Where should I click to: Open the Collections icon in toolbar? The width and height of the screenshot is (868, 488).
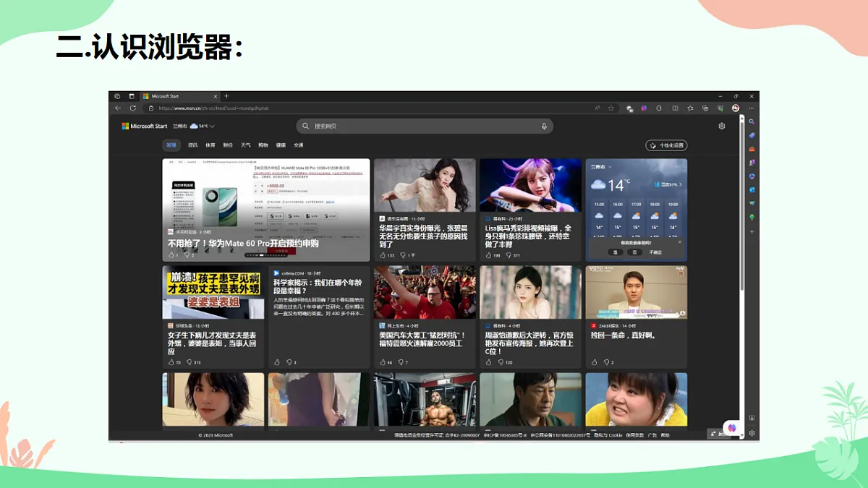[705, 108]
